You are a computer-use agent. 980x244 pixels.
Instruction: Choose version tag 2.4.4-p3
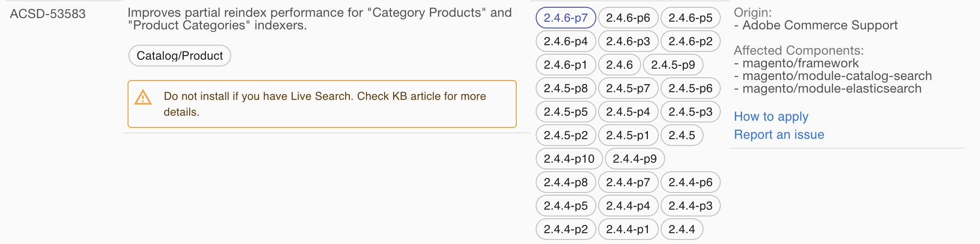tap(690, 206)
